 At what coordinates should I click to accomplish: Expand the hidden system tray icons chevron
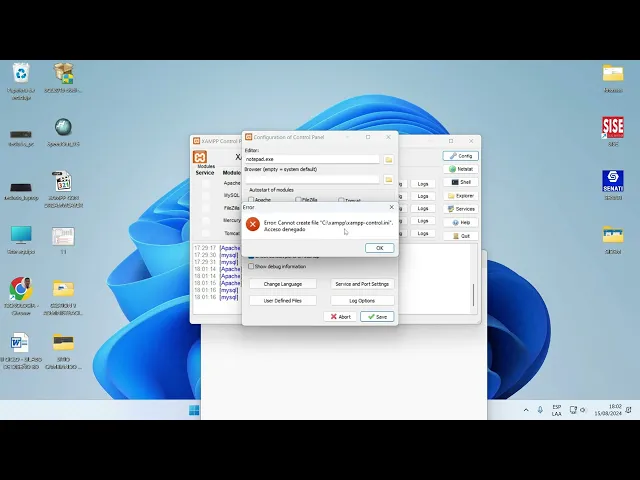point(526,410)
